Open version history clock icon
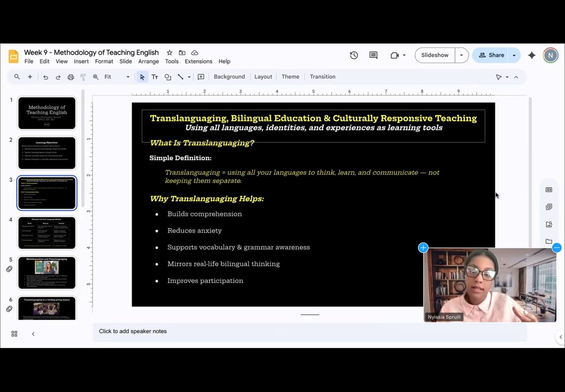Screen dimensions: 565x392 [354, 55]
